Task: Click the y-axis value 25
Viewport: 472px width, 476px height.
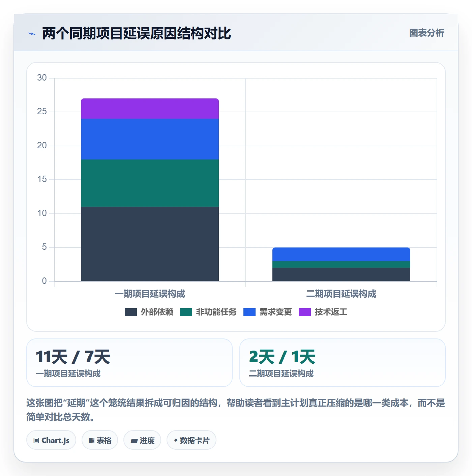Action: pyautogui.click(x=42, y=112)
